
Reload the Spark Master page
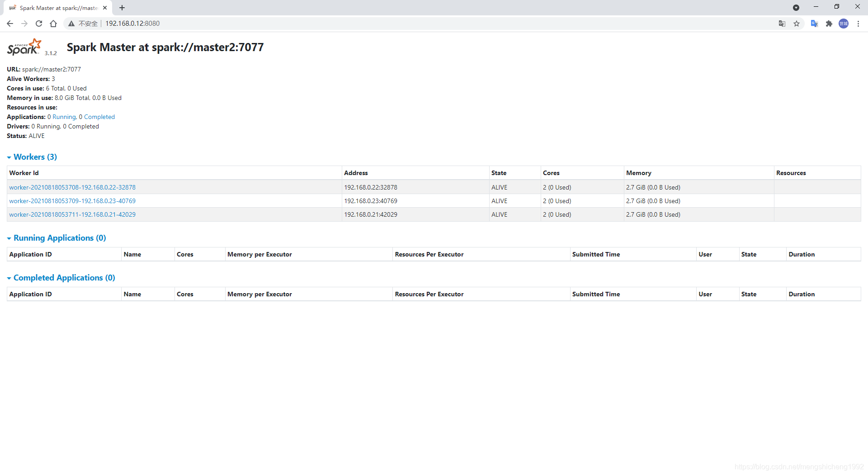coord(39,24)
